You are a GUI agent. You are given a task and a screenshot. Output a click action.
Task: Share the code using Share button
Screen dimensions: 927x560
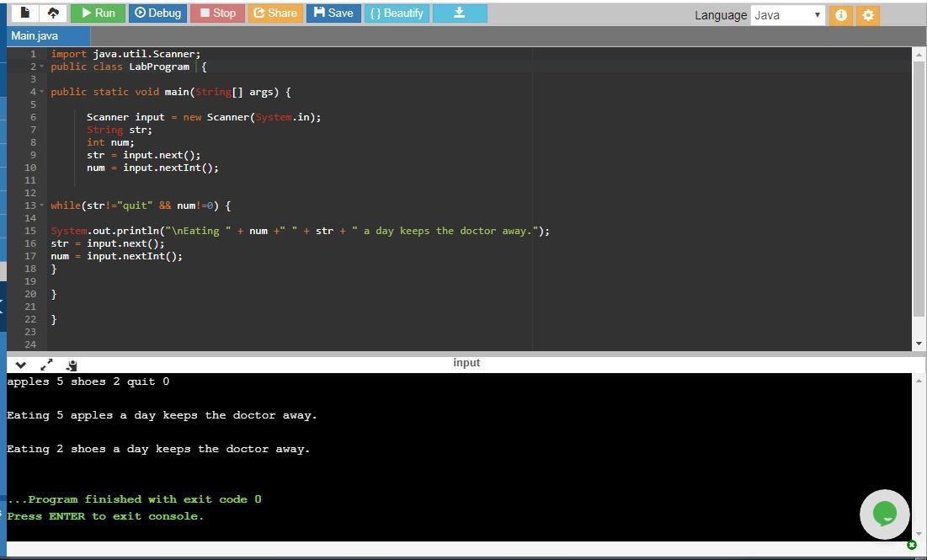[274, 13]
